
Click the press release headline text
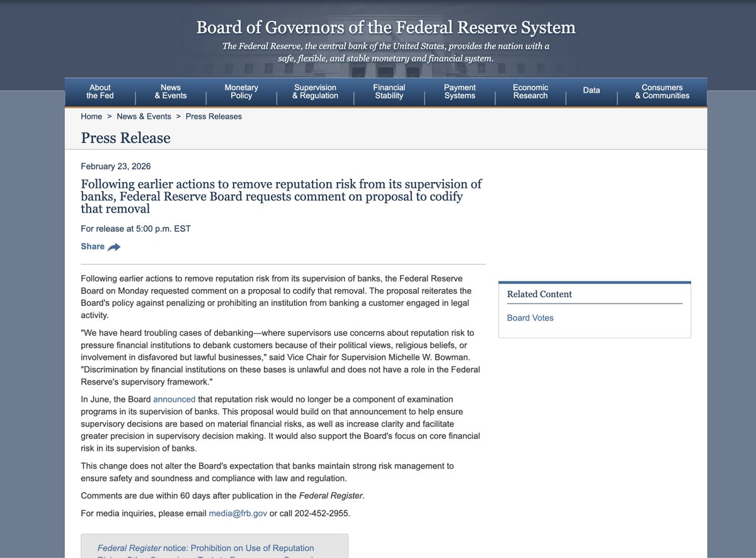(x=281, y=196)
